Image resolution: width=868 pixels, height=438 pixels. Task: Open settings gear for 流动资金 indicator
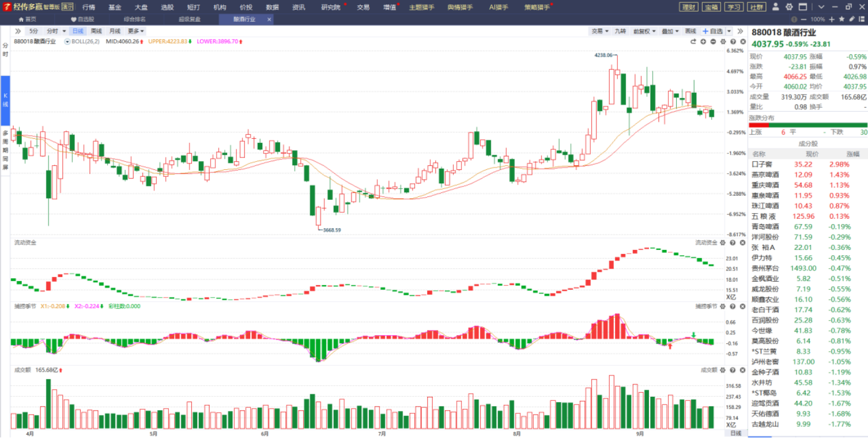click(723, 242)
